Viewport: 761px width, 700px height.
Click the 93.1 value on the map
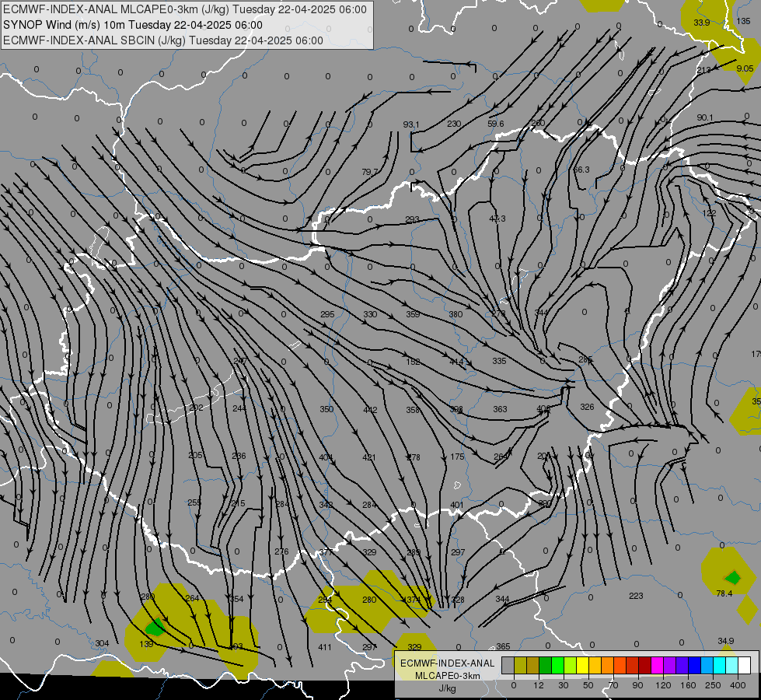[x=411, y=124]
